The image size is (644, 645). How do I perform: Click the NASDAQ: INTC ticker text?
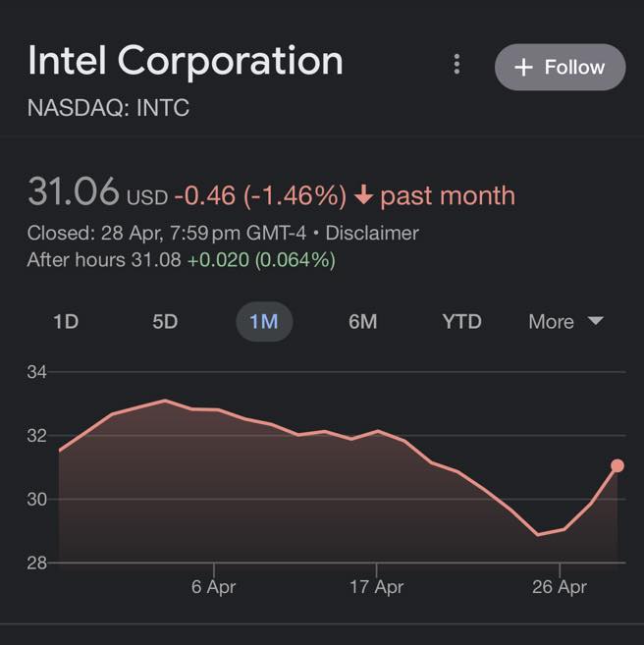tap(108, 108)
